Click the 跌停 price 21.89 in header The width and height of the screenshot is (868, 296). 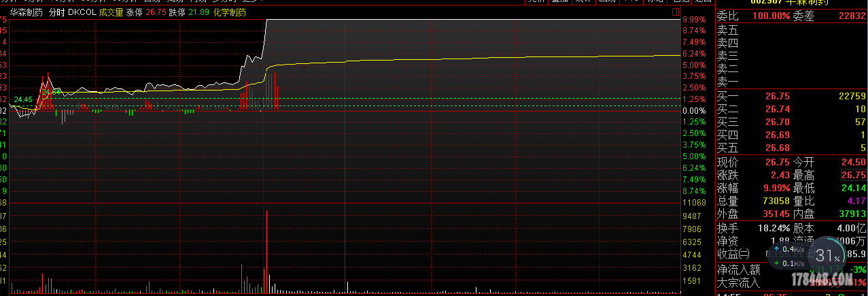click(x=198, y=12)
